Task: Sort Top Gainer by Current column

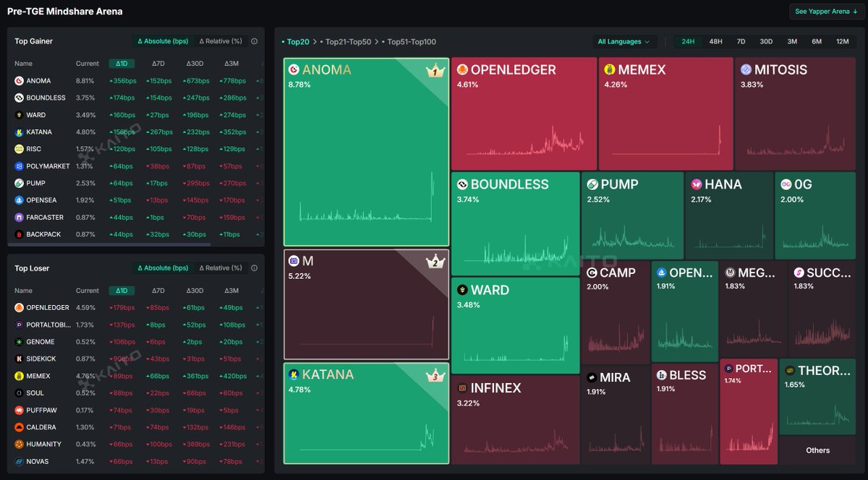Action: [x=88, y=64]
